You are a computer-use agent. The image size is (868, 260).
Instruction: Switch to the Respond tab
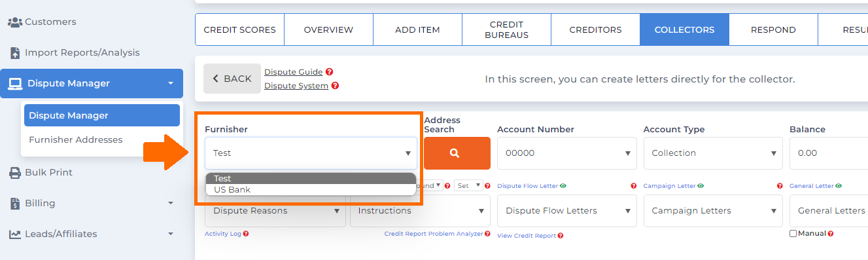click(x=773, y=30)
